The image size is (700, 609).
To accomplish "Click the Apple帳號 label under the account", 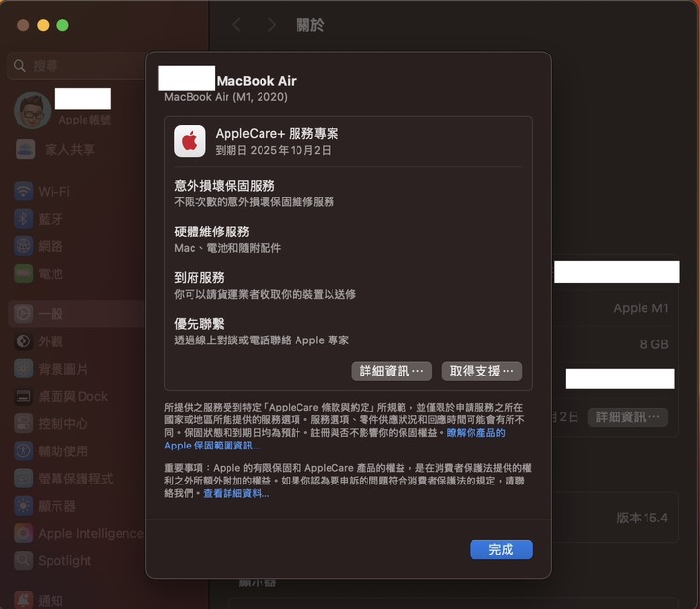I will (85, 120).
